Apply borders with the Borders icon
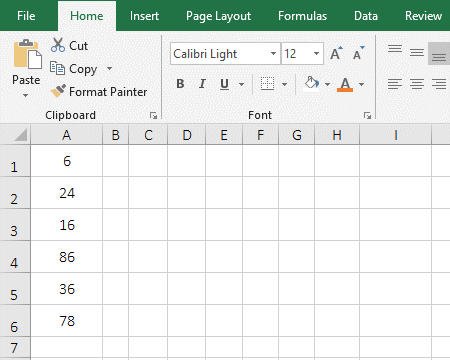 pos(267,84)
